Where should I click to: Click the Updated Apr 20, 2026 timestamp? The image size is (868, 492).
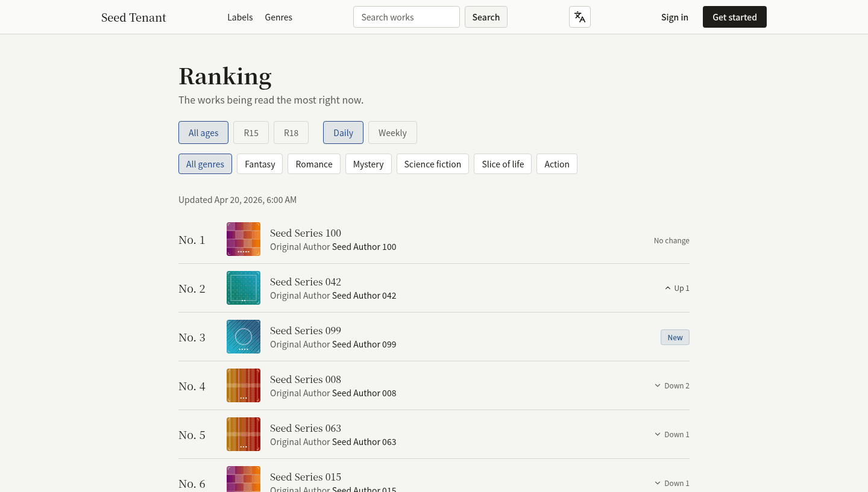click(237, 200)
